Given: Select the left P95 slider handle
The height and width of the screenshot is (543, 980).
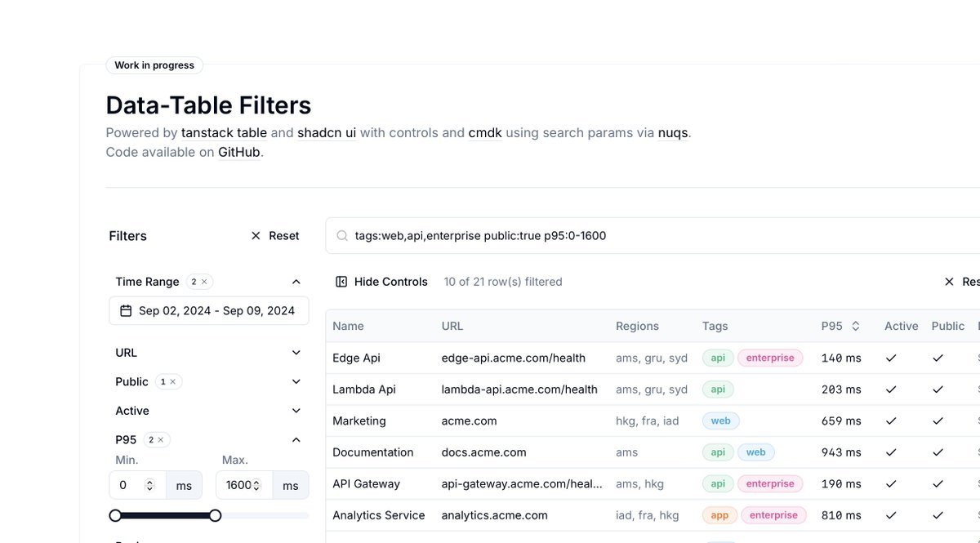Looking at the screenshot, I should (x=115, y=515).
